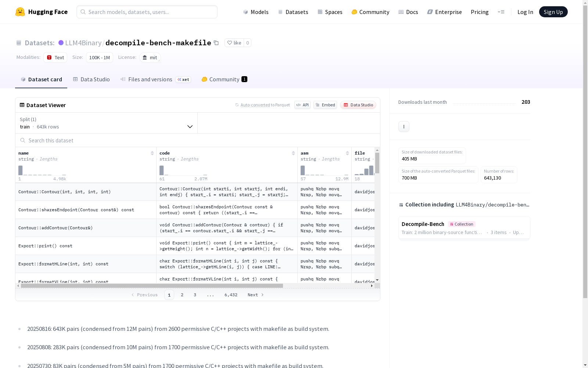The width and height of the screenshot is (588, 368).
Task: Open the Models page
Action: click(x=256, y=12)
